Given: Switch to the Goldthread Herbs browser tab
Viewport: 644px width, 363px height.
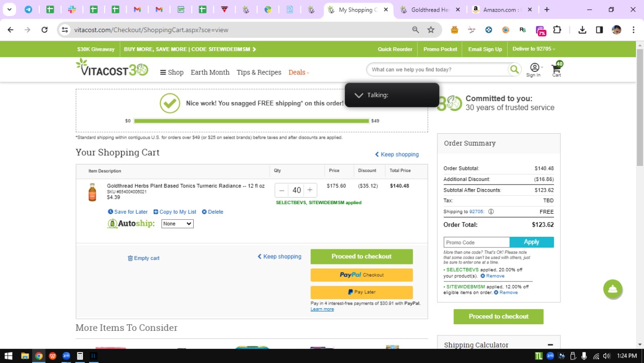Looking at the screenshot, I should pos(431,10).
